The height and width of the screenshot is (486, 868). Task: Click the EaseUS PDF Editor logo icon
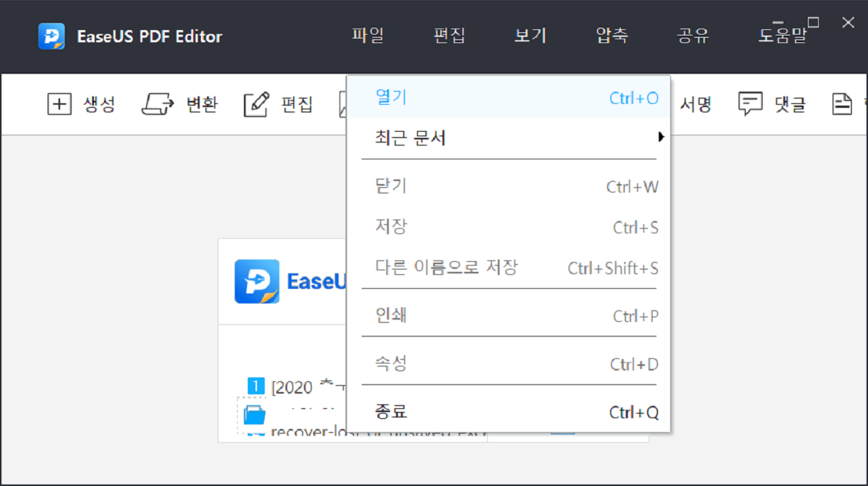tap(52, 36)
